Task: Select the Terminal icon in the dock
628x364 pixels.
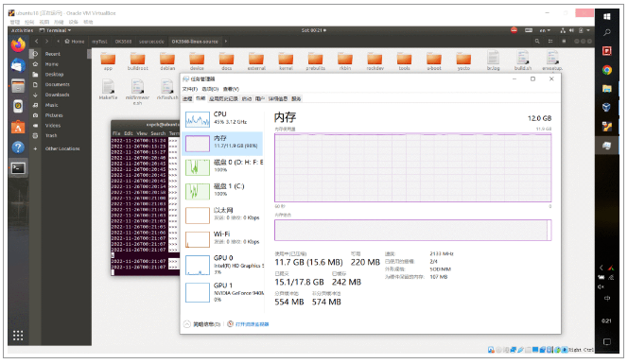Action: coord(18,168)
